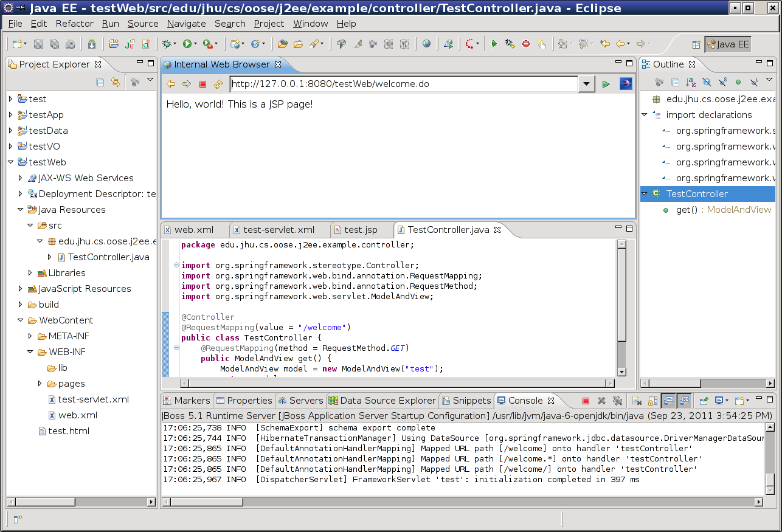
Task: Collapse All in Project Explorer toolbar
Action: click(100, 82)
